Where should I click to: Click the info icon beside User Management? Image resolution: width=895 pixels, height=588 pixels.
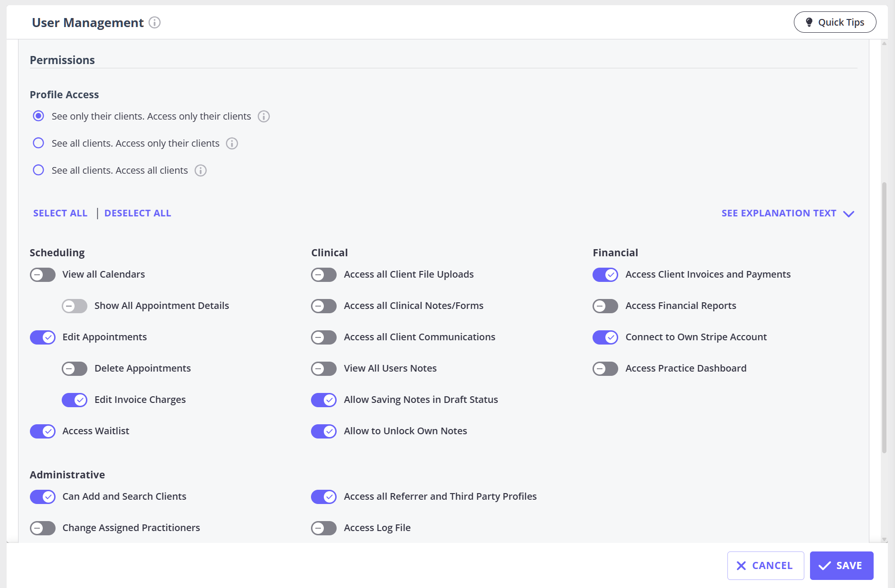click(x=154, y=22)
